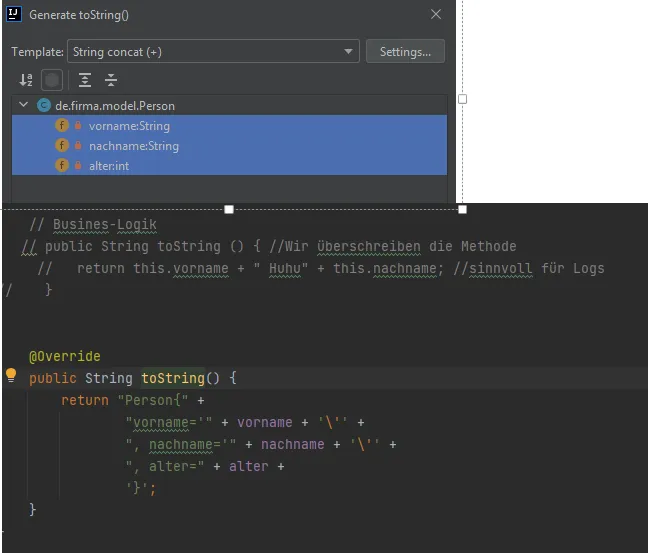Click the ", alter=" string literal
This screenshot has width=648, height=553.
click(x=165, y=466)
